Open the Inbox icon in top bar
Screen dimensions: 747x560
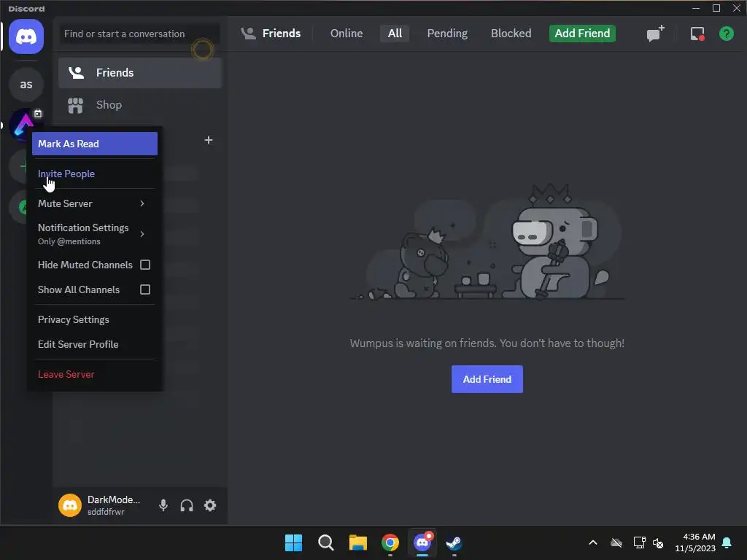697,34
